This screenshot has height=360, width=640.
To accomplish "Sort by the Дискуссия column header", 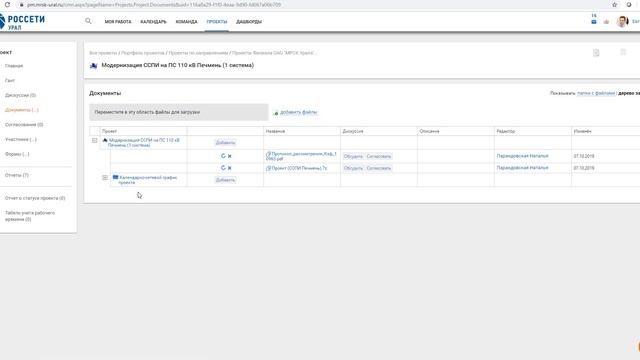I will pos(353,131).
